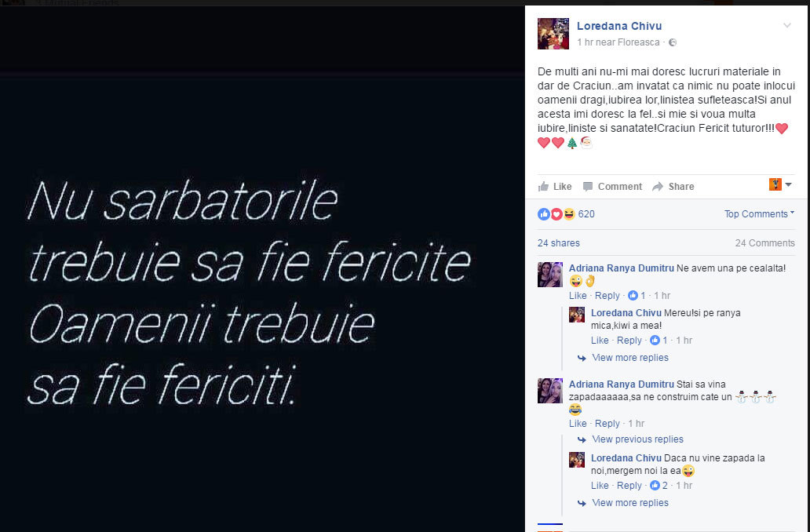Click the Like thumbs-up icon under post
The image size is (810, 532).
coord(543,187)
